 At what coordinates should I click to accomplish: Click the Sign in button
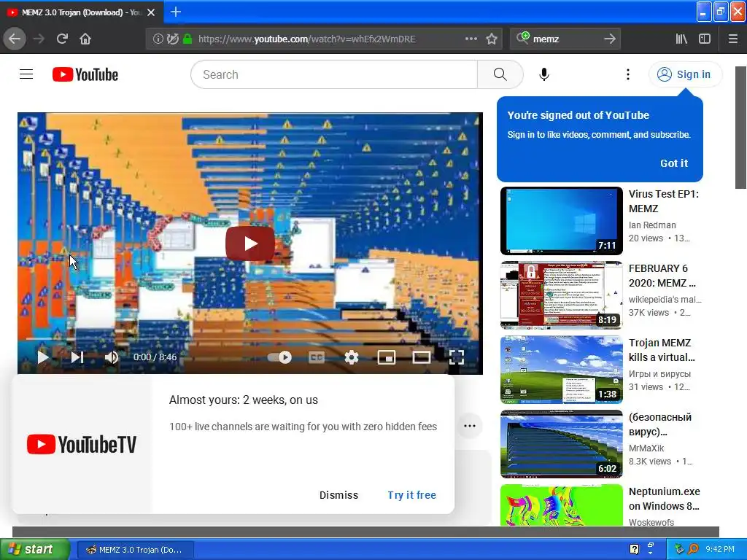685,74
